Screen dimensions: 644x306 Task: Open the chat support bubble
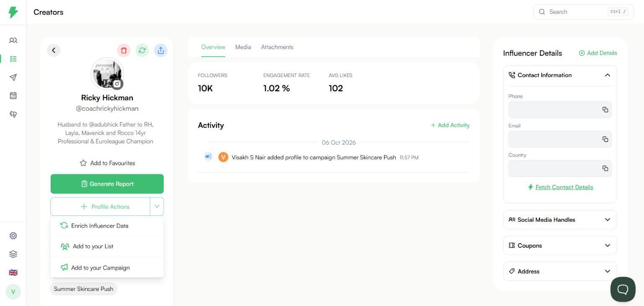(623, 289)
